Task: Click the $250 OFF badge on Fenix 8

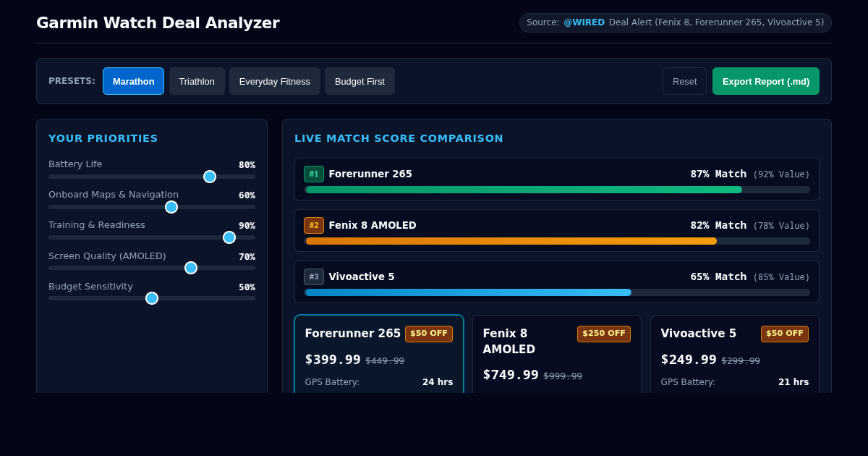Action: point(604,334)
